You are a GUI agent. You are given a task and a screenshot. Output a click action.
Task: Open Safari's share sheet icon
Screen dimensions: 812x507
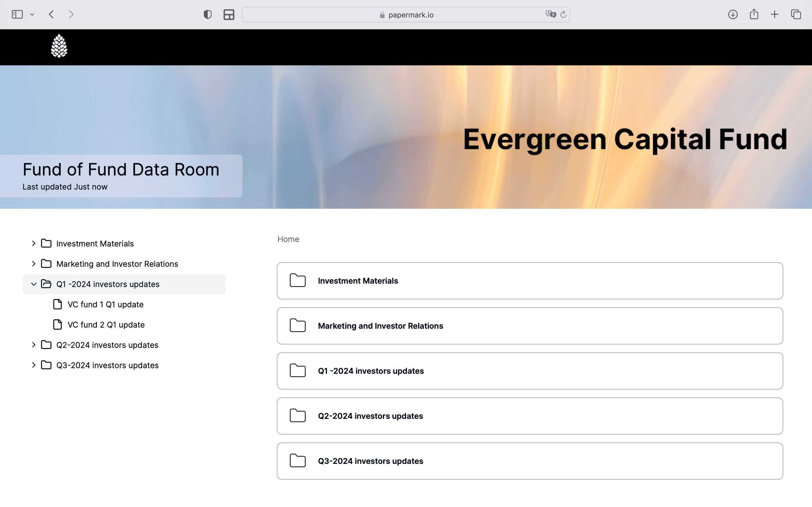[754, 14]
